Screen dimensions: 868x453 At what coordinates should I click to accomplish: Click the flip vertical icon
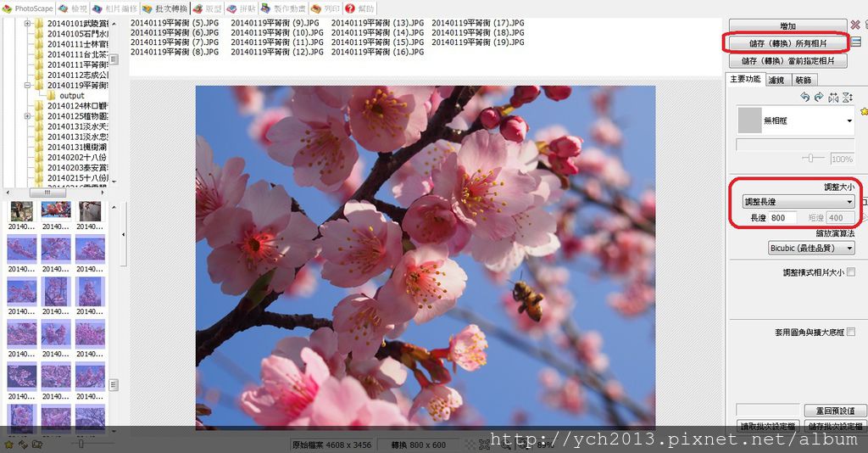[x=848, y=98]
